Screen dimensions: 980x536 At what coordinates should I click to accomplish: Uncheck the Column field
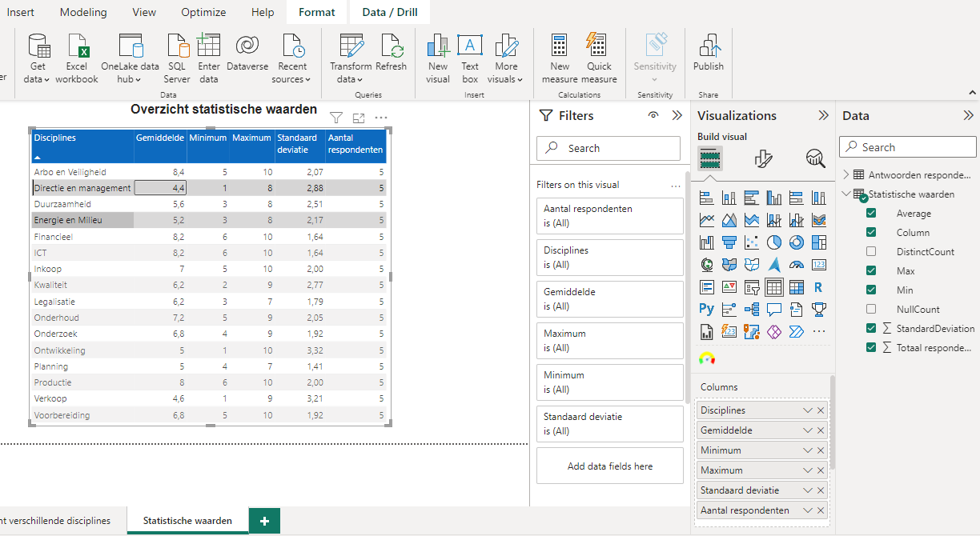[x=871, y=233]
